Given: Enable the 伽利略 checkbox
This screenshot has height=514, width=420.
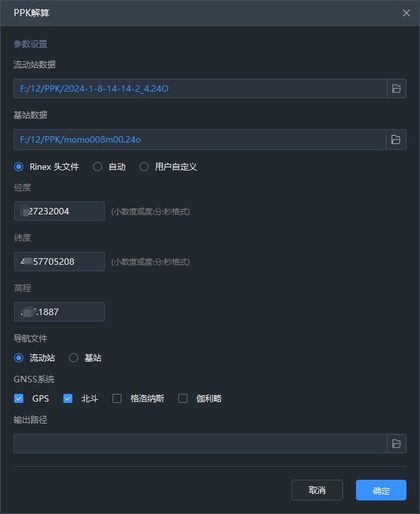Looking at the screenshot, I should (x=183, y=398).
